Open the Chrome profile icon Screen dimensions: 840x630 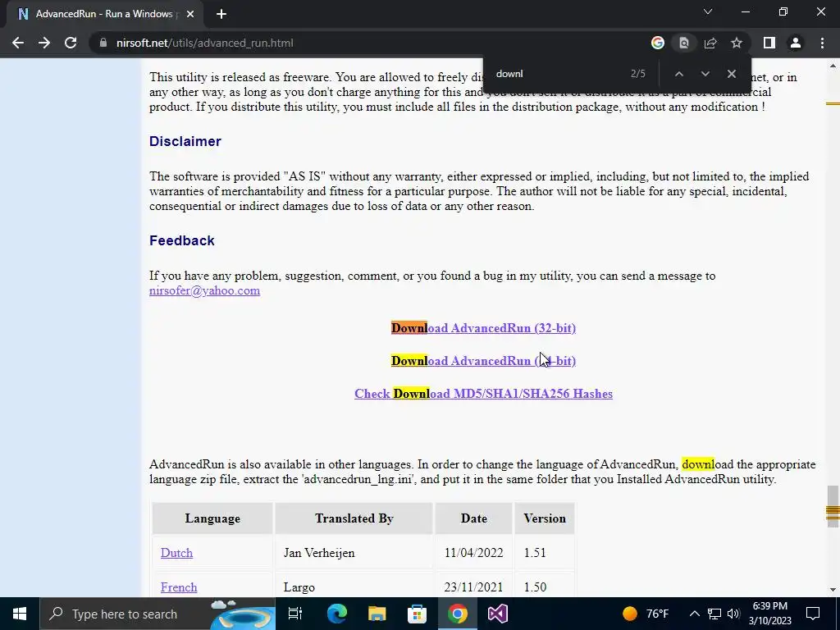(x=796, y=43)
